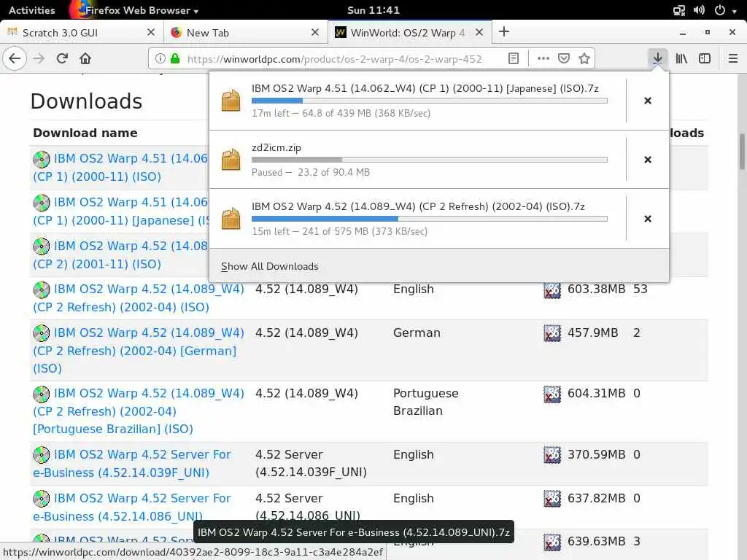Click the zd2icm.zip archive file icon
This screenshot has width=747, height=560.
[x=231, y=160]
